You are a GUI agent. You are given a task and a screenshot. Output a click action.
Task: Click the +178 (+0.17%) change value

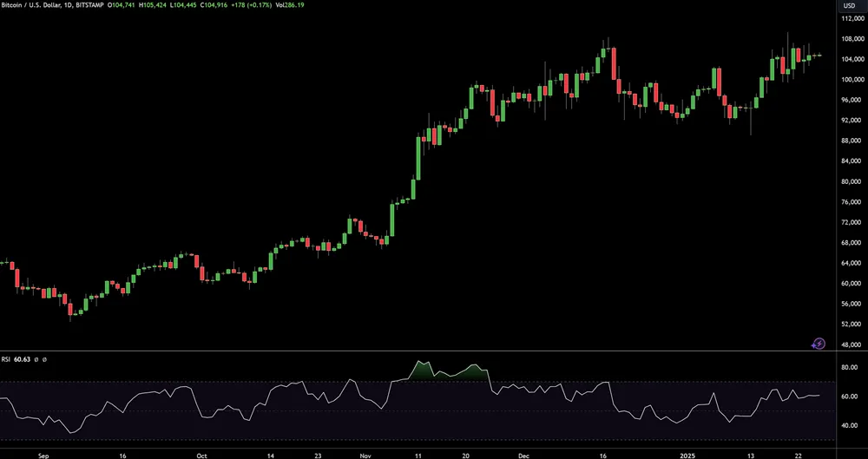[x=252, y=4]
